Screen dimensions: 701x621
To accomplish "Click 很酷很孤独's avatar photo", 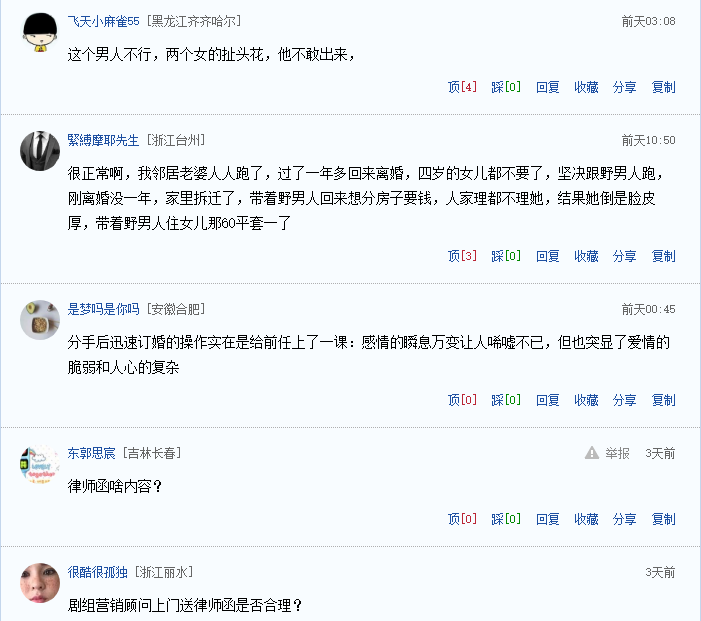I will (40, 583).
